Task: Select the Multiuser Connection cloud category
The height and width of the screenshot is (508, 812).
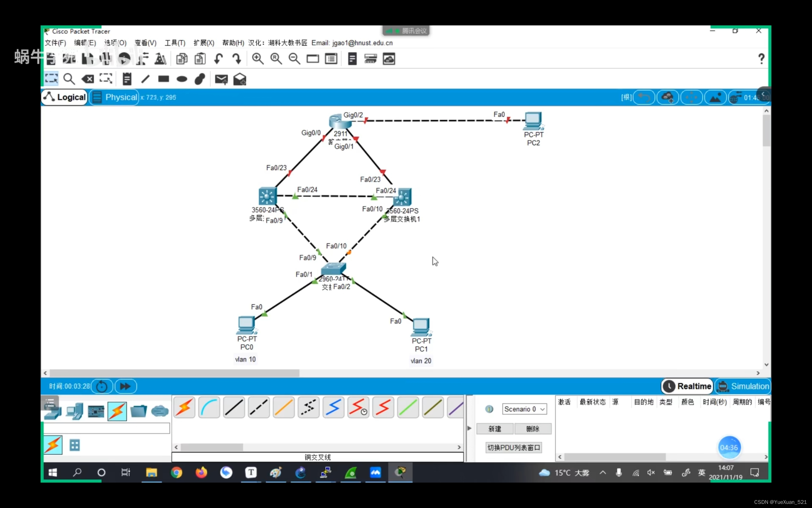Action: 160,411
